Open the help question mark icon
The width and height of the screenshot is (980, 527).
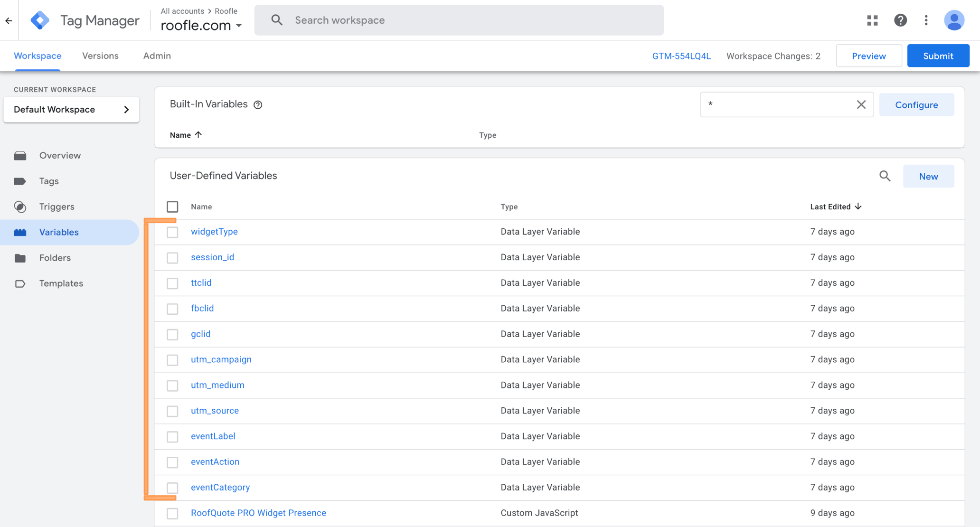pos(900,20)
